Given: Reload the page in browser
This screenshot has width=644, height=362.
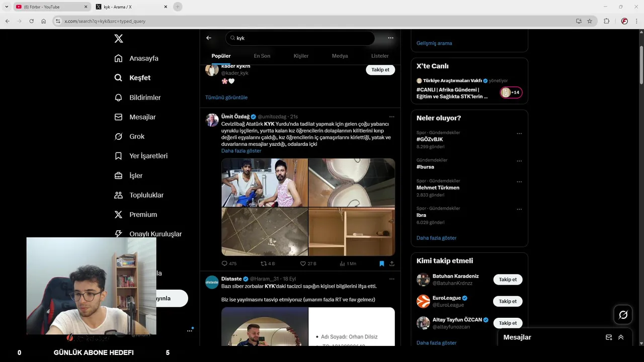Looking at the screenshot, I should pos(31,21).
